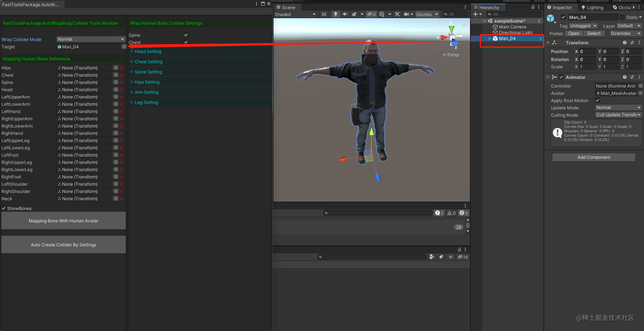Open the Animator Update Mode dropdown

[618, 108]
